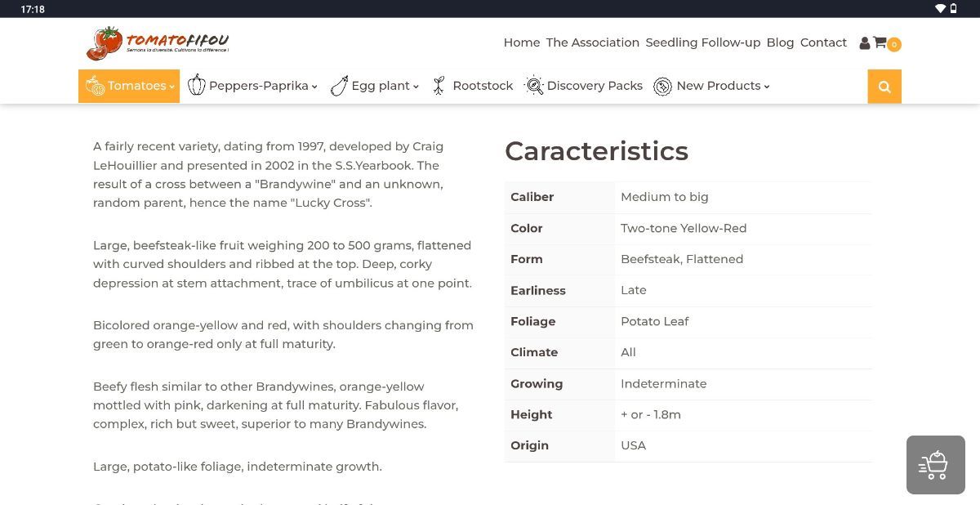Click the Tomatofifou logo
The image size is (980, 505).
point(158,42)
